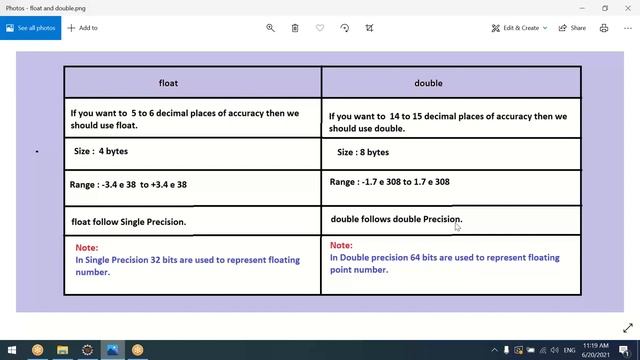This screenshot has width=640, height=360.
Task: Click 'Range : -1.7 e 308 to 1.7 e 308'
Action: 389,182
